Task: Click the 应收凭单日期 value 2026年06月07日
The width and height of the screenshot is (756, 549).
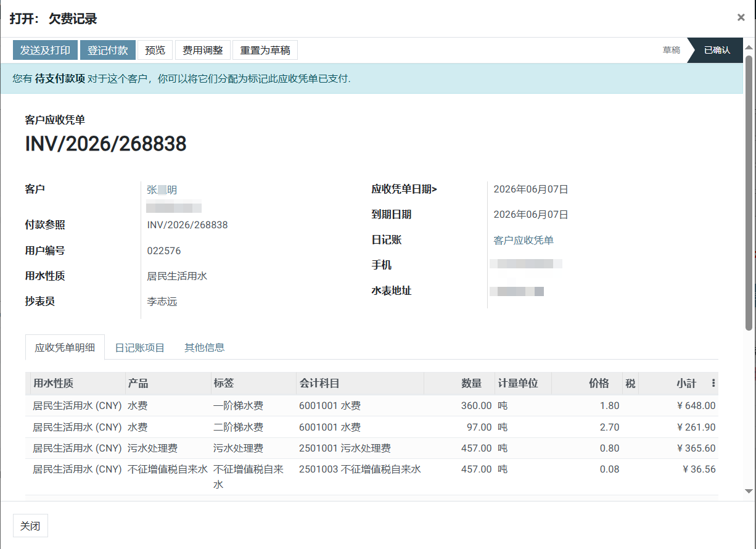Action: pos(531,189)
